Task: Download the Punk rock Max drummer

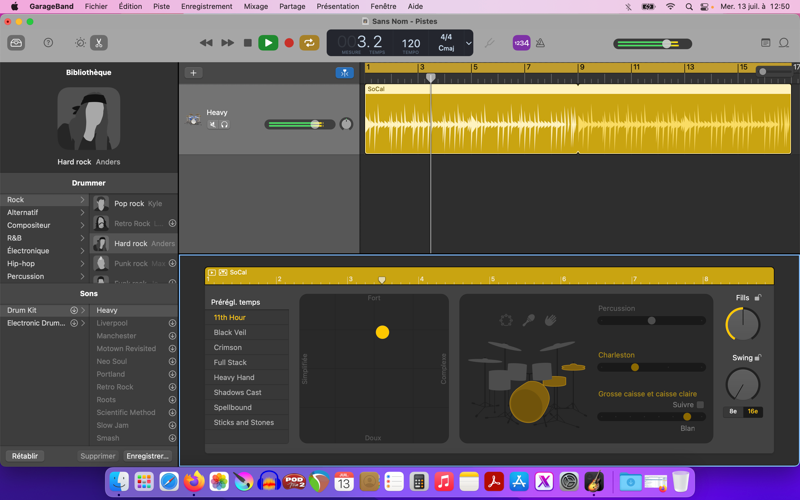Action: [x=172, y=263]
